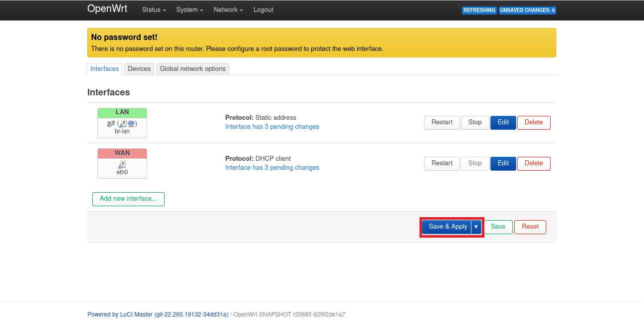
Task: Click the eth0 device icon
Action: click(122, 164)
